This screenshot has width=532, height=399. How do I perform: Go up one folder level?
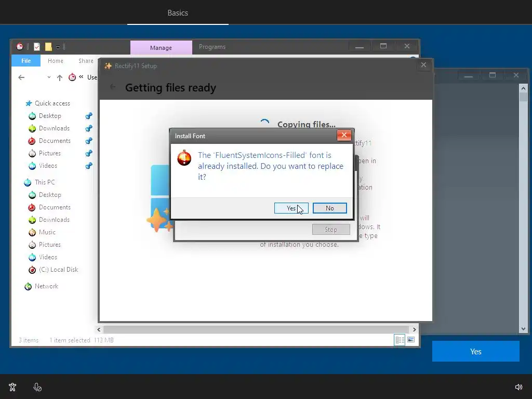click(x=60, y=78)
